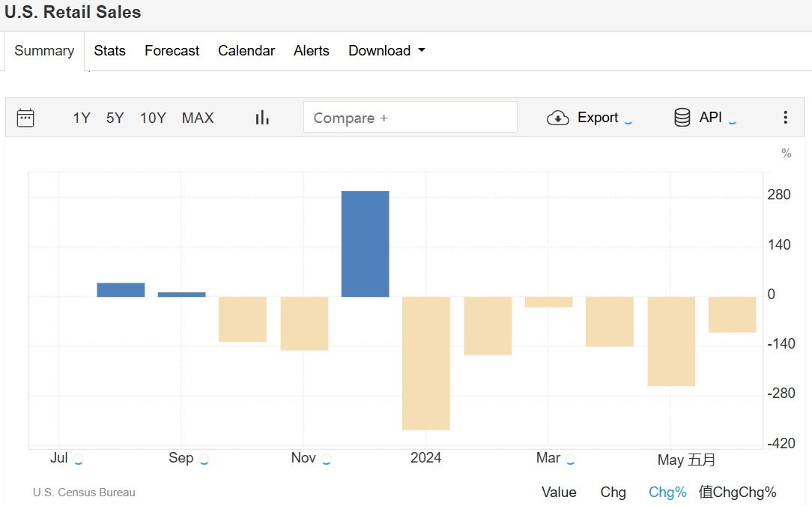Open the Stats tab
This screenshot has width=812, height=506.
pos(109,51)
